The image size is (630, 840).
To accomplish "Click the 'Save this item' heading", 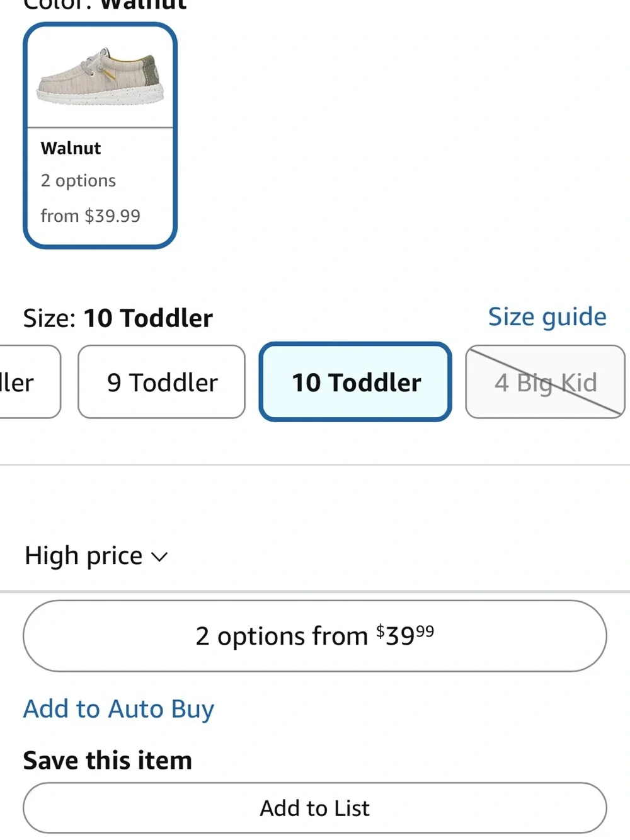I will [x=107, y=761].
